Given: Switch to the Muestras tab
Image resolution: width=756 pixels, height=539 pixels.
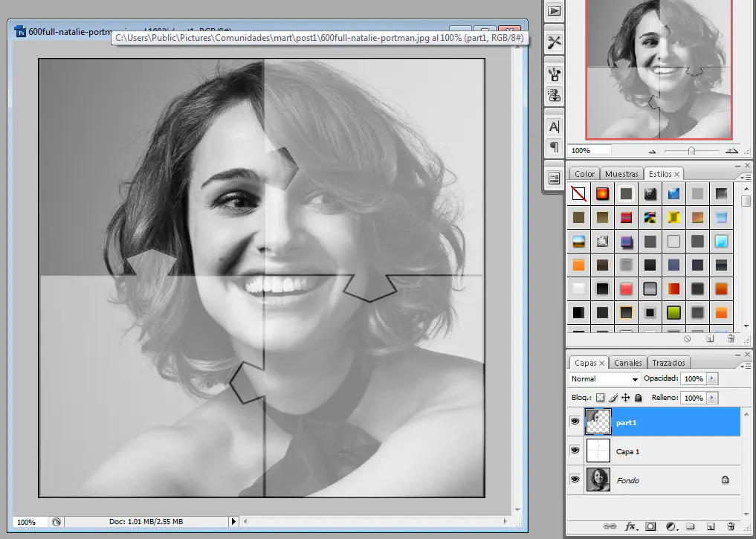Looking at the screenshot, I should coord(621,173).
